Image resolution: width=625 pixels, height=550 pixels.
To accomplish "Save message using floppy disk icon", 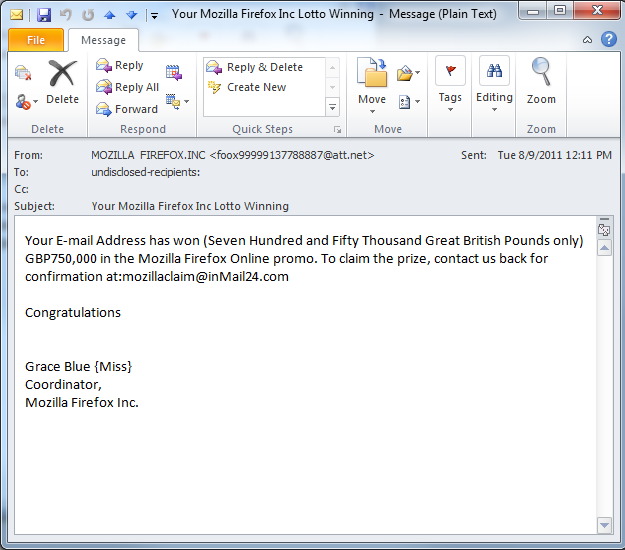I will pyautogui.click(x=44, y=15).
